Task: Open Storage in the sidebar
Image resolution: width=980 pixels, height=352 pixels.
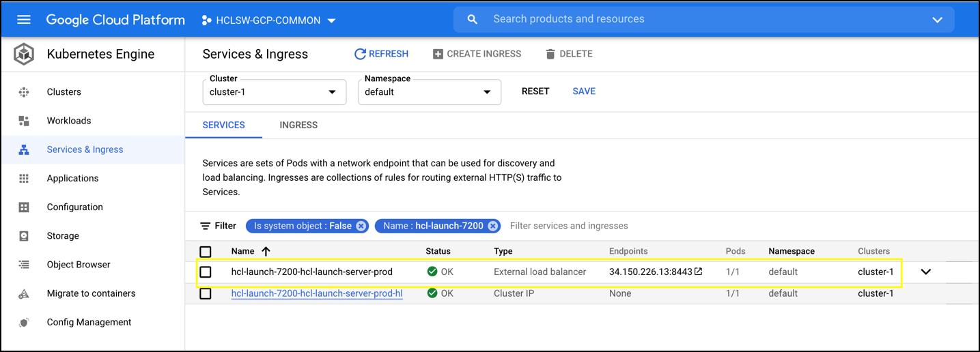Action: 63,236
